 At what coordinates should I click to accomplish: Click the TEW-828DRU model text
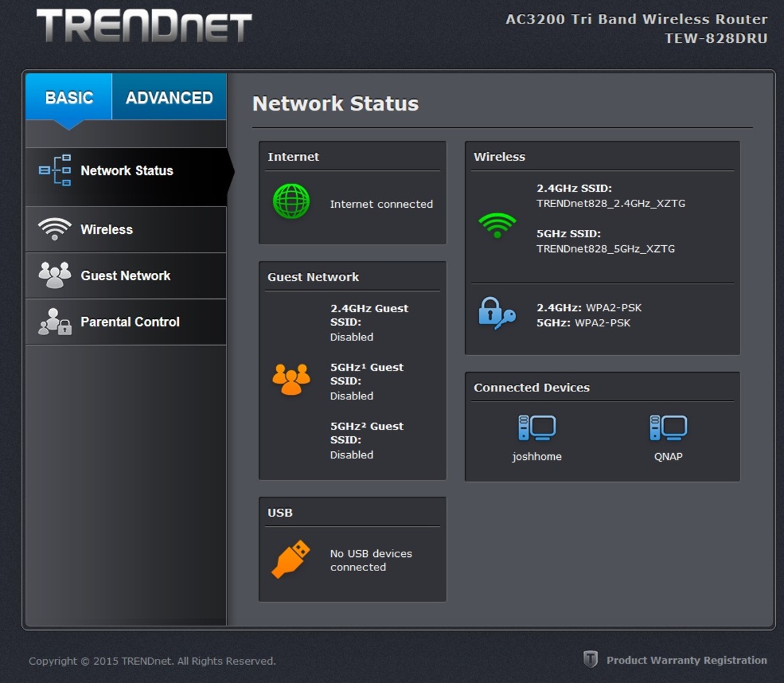coord(716,38)
